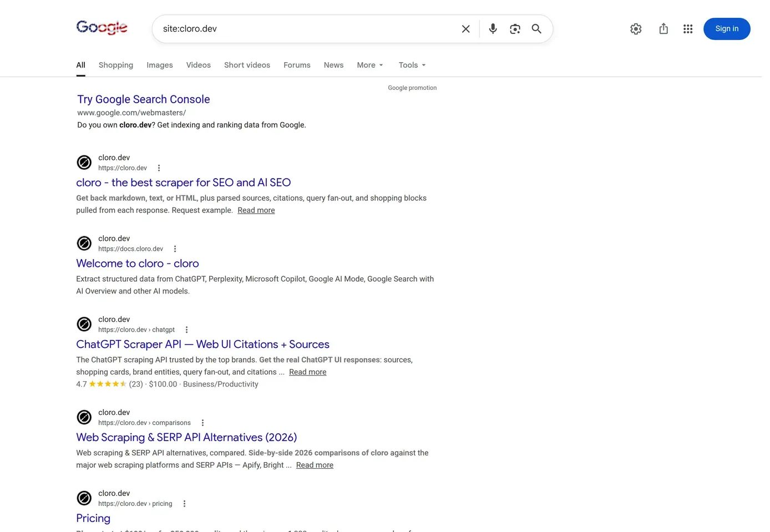Open three-dot menu beside docs.cloro.dev result
This screenshot has height=532, width=770.
tap(175, 249)
